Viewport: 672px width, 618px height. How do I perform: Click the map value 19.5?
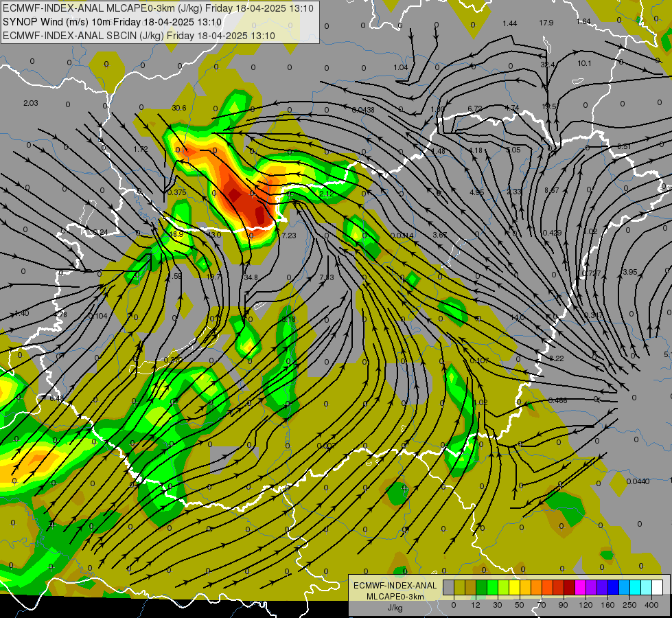549,106
